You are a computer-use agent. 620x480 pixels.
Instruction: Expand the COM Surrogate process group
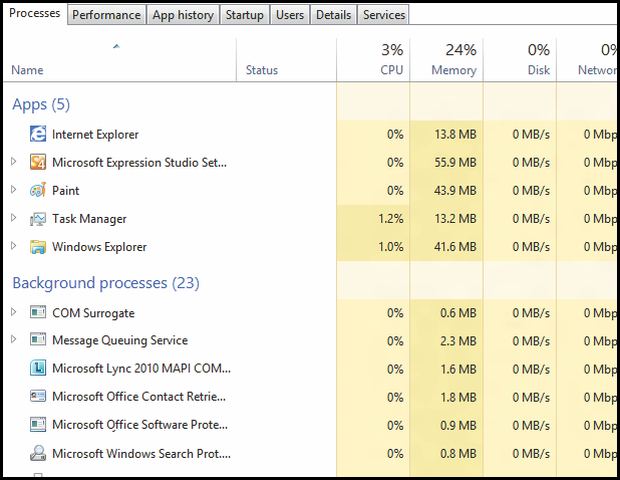tap(13, 312)
